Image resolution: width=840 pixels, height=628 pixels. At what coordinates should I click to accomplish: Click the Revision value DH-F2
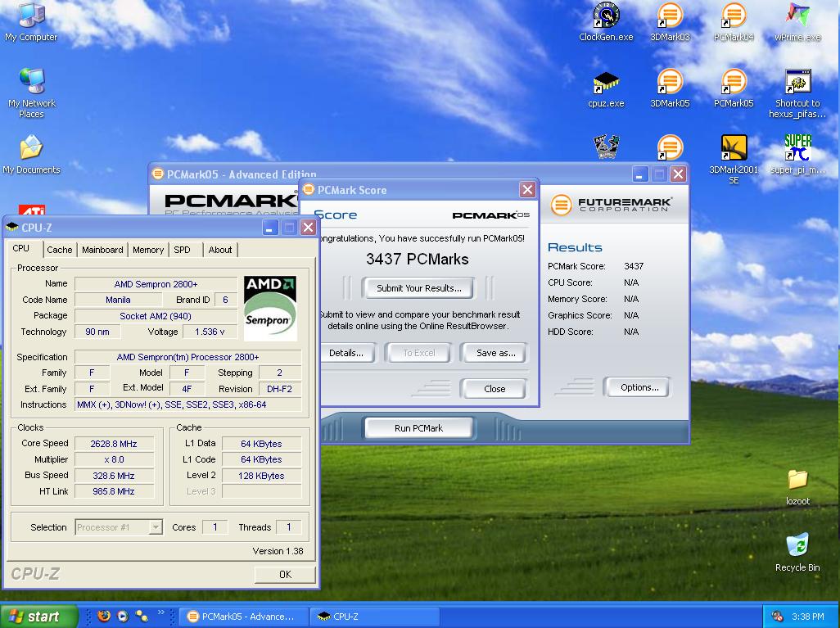tap(280, 389)
